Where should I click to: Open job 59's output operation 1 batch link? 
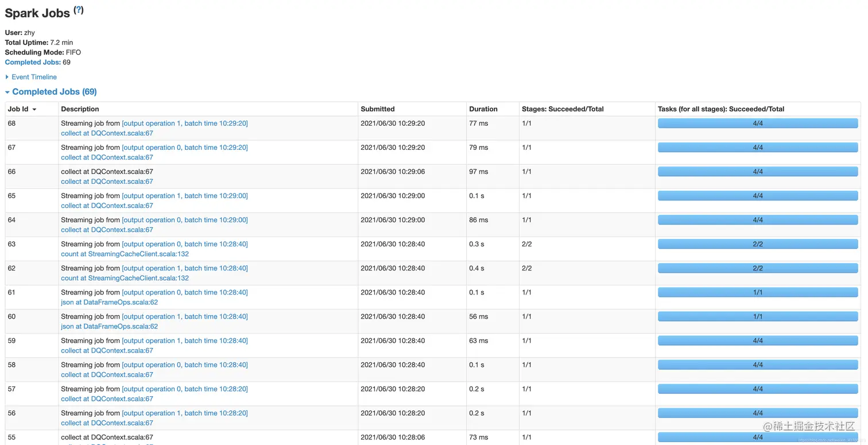[x=185, y=340]
